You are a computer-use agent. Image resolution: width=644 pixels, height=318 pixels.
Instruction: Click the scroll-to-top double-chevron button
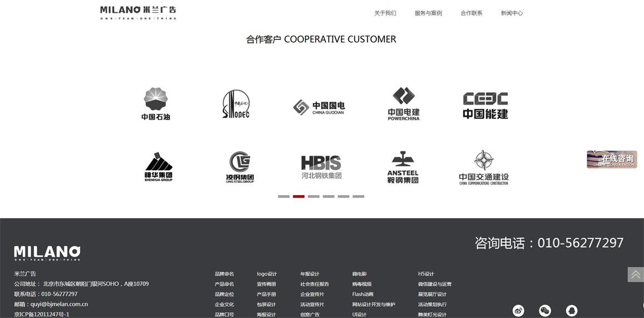pos(636,275)
